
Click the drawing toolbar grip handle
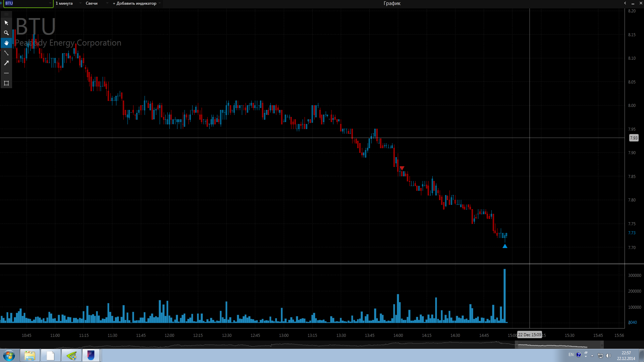coord(6,14)
